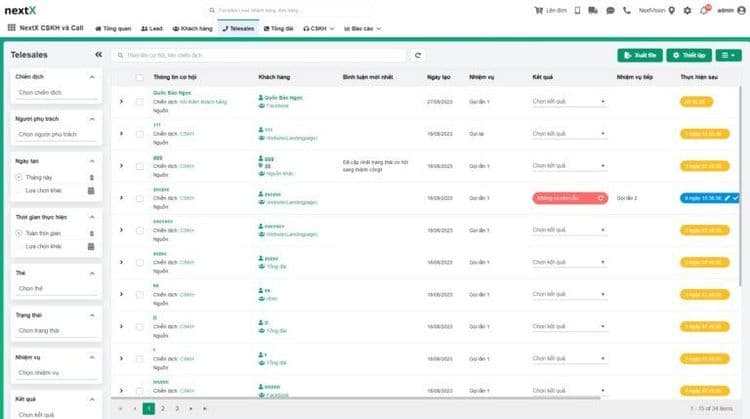Click the refresh icon beside the search box
Viewport: 750px width, 419px height.
click(x=418, y=56)
